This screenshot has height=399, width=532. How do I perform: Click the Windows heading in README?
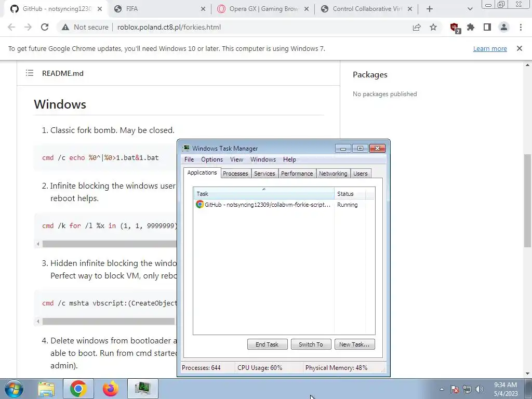pyautogui.click(x=60, y=104)
